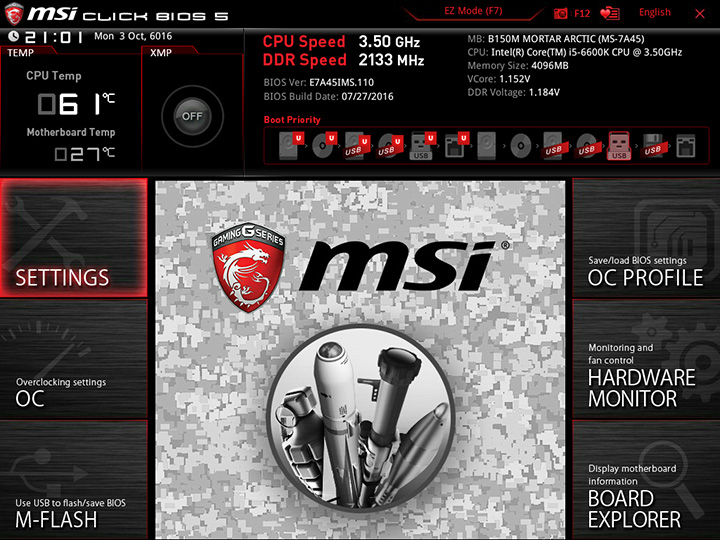Open the BOARD EXPLORER panel
Screen dimensions: 720x540
(x=646, y=480)
